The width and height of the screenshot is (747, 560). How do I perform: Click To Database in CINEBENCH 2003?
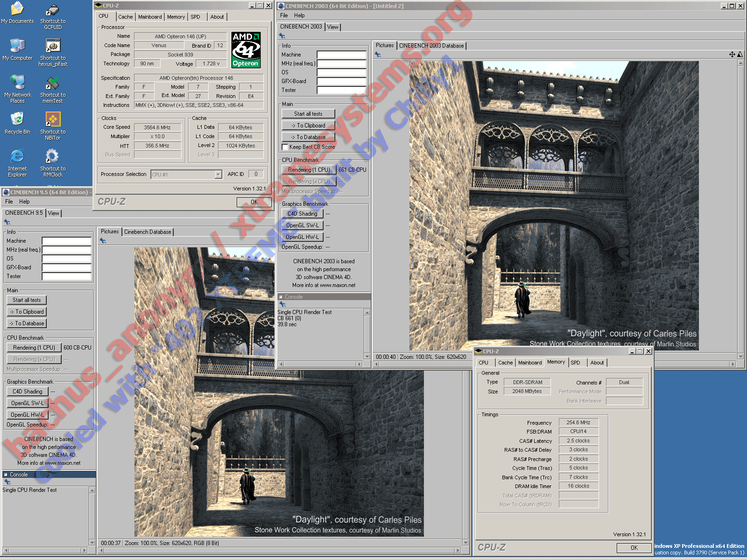308,137
